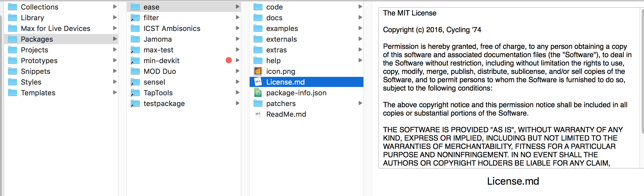Select the extras folder row
This screenshot has height=196, width=644.
pos(307,50)
